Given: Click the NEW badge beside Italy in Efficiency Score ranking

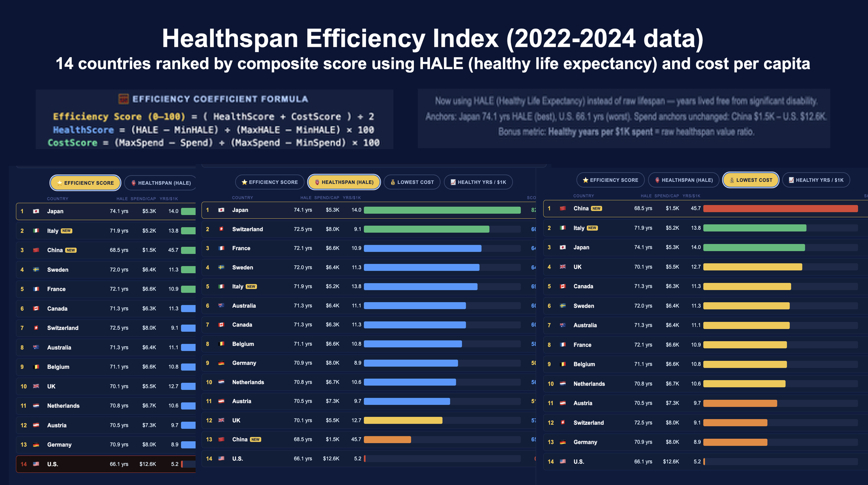Looking at the screenshot, I should [x=66, y=231].
